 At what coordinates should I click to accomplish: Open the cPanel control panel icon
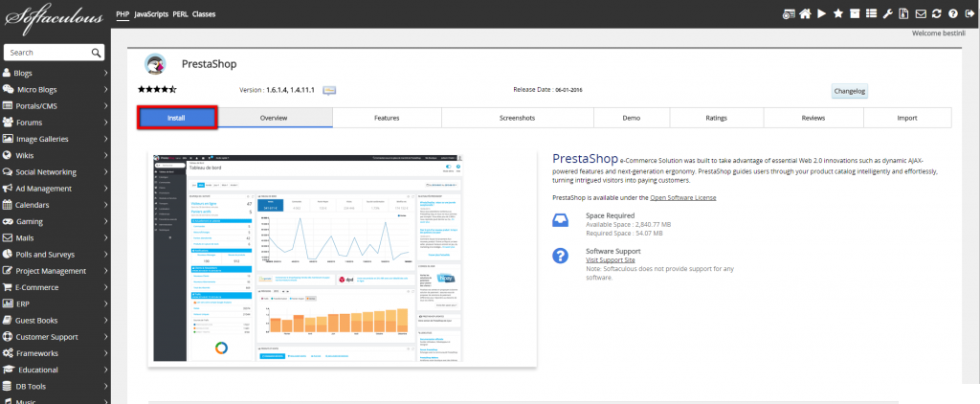pyautogui.click(x=790, y=13)
